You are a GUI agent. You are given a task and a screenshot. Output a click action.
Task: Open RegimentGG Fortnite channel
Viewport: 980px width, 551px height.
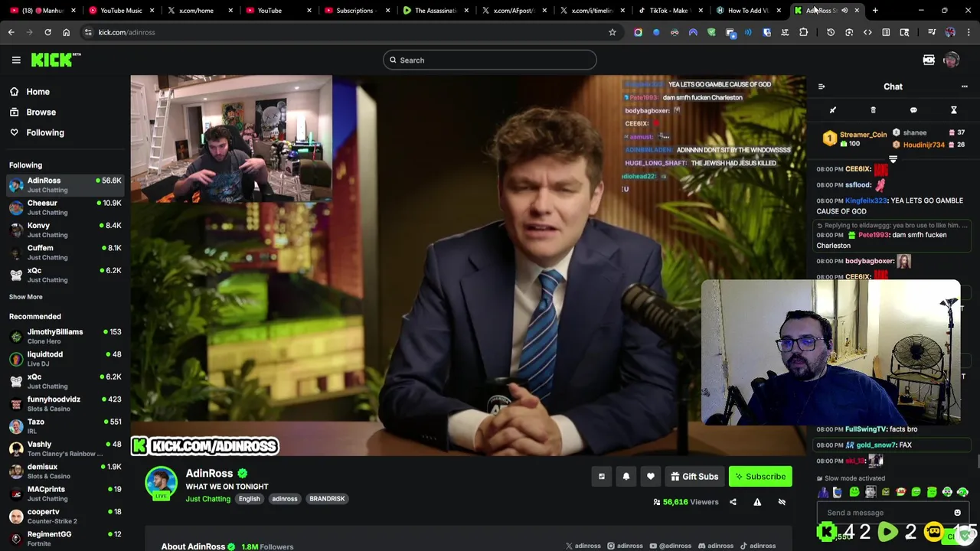point(65,538)
